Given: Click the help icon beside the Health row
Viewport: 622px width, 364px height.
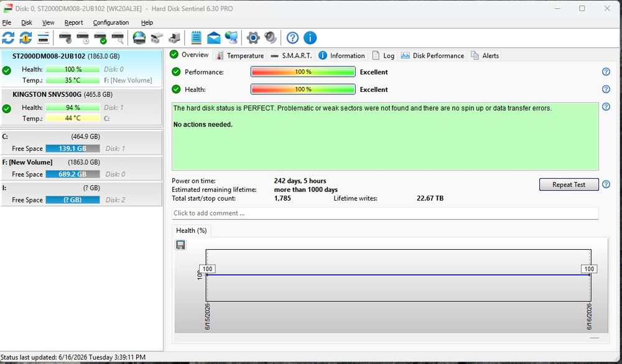Looking at the screenshot, I should point(606,89).
